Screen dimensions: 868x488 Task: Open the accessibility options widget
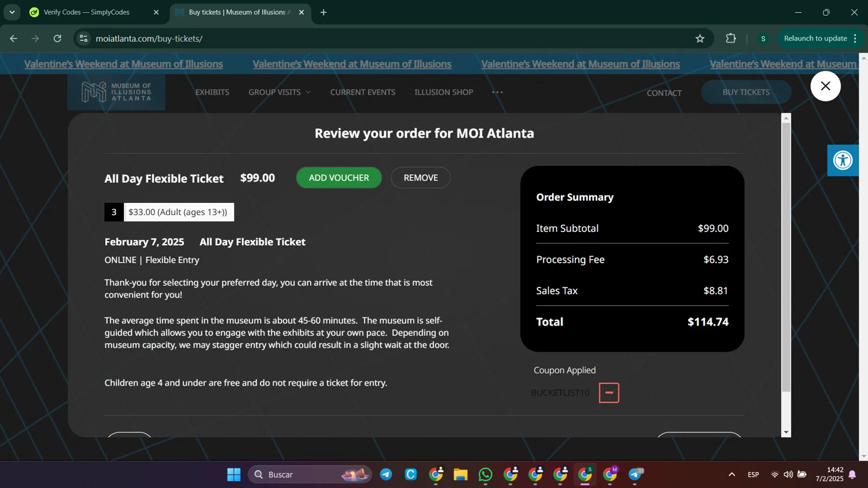coord(843,160)
